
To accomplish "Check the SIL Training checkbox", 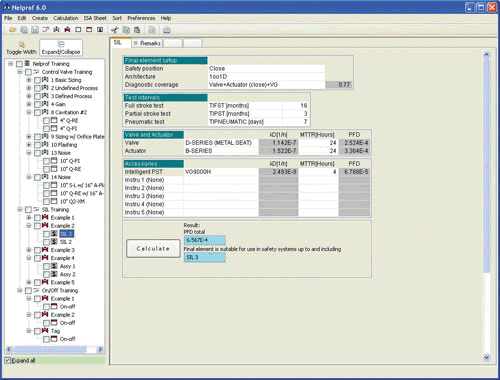I will [28, 210].
